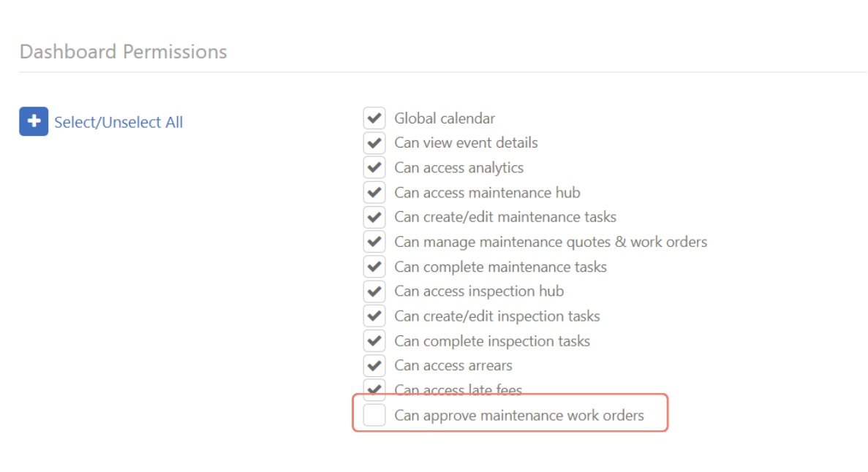The height and width of the screenshot is (472, 868).
Task: Click the Dashboard Permissions section heading
Action: (124, 51)
